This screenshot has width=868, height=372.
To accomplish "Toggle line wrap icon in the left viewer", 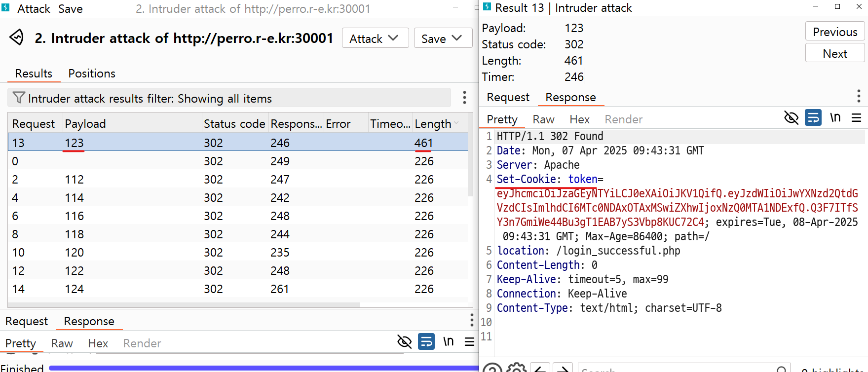I will point(426,341).
